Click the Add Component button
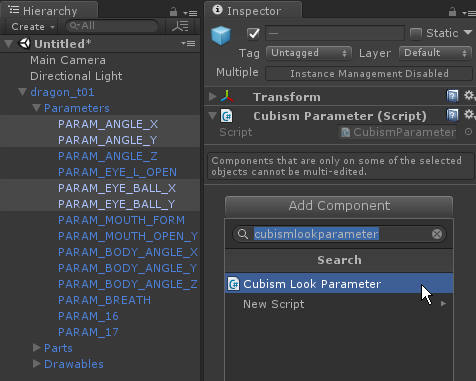 pos(339,206)
